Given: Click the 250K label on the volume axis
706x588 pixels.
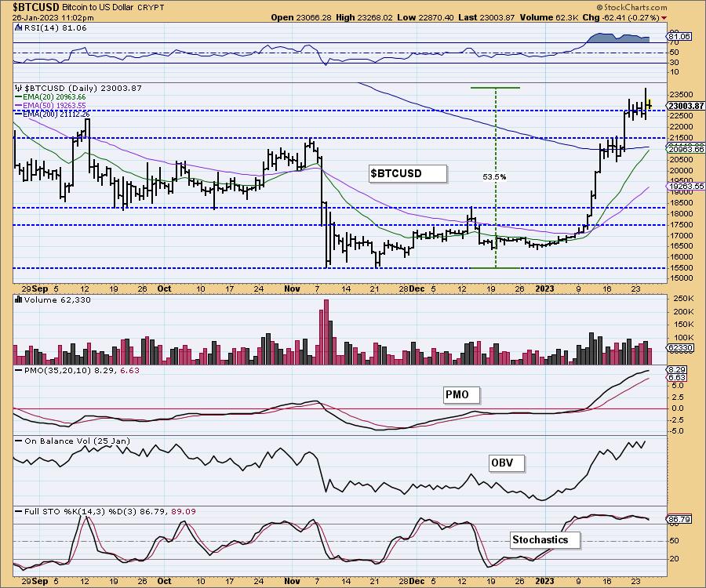Looking at the screenshot, I should pyautogui.click(x=682, y=299).
